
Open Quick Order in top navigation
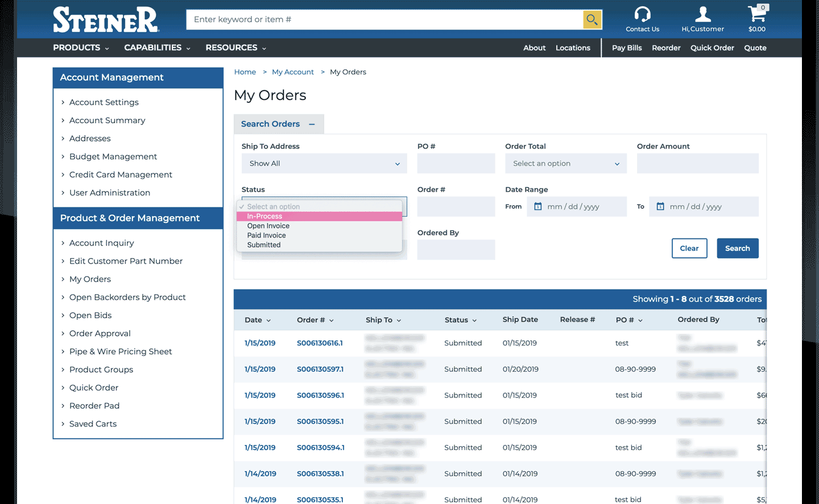point(712,48)
